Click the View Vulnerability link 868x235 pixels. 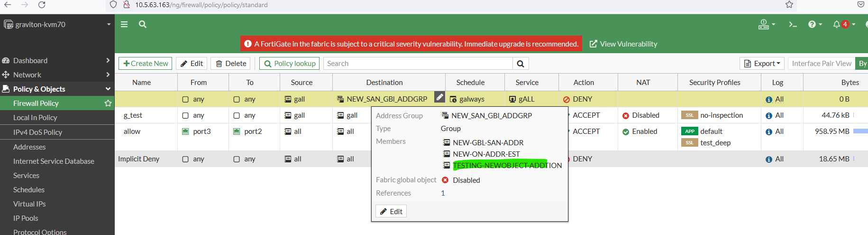623,44
